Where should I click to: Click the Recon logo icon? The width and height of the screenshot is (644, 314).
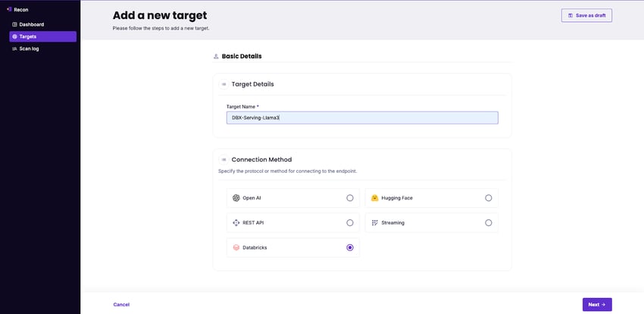click(x=9, y=9)
